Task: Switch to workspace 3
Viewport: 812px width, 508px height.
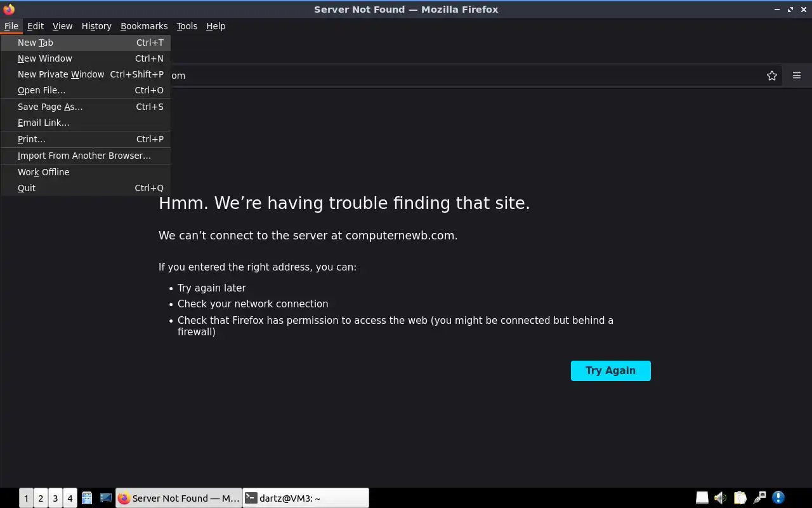Action: (x=55, y=498)
